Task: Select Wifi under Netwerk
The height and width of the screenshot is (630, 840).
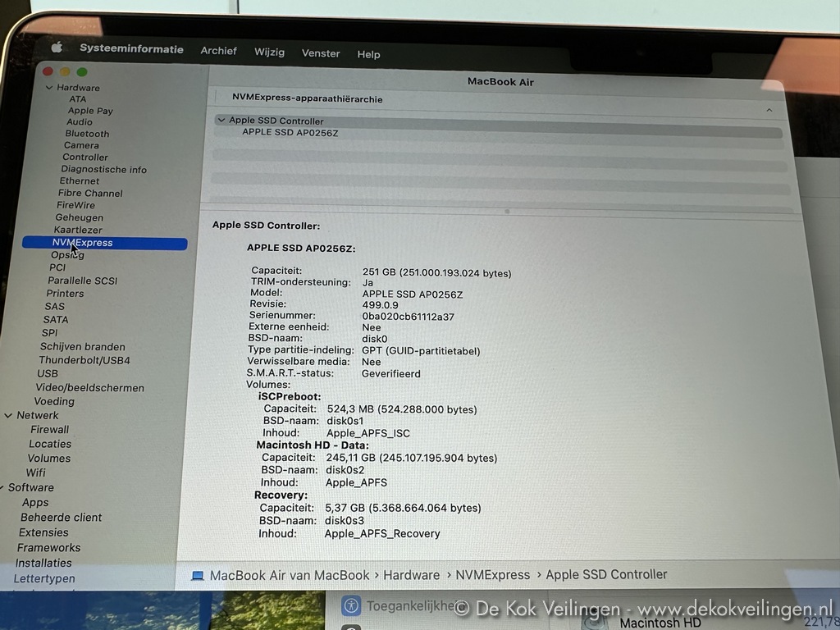Action: coord(35,473)
